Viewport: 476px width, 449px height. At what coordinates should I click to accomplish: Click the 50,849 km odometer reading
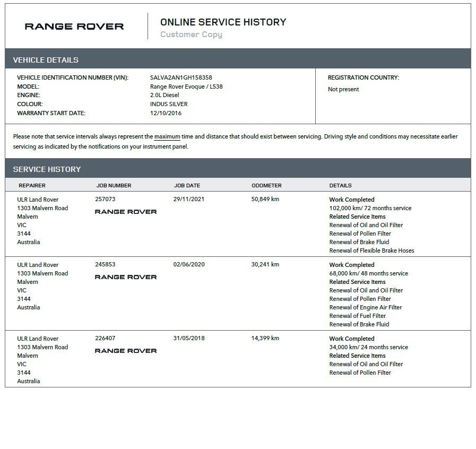[x=265, y=200]
